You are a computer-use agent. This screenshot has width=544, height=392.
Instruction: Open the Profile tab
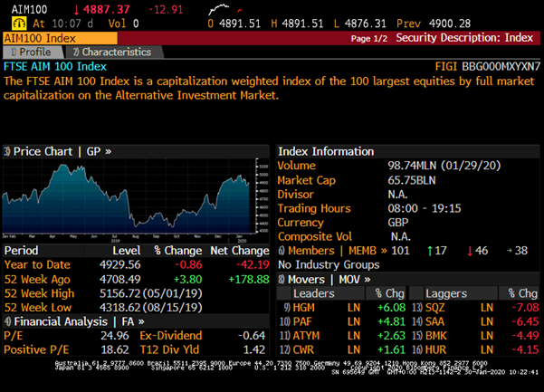pos(33,52)
